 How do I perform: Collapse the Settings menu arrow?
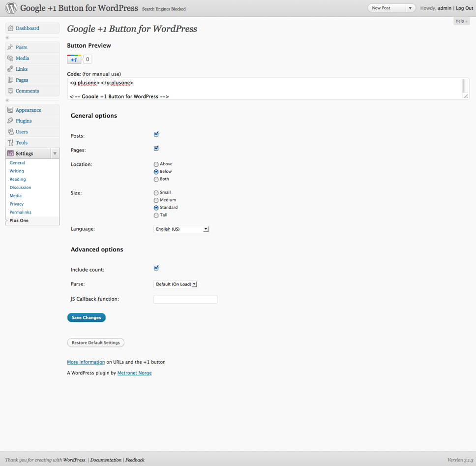click(55, 154)
